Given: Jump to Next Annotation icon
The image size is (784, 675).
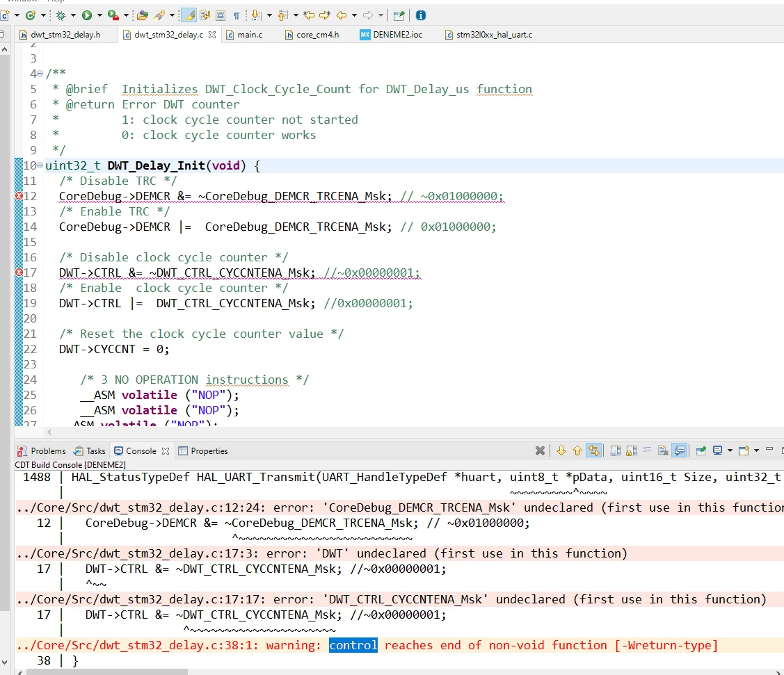Looking at the screenshot, I should tap(257, 15).
